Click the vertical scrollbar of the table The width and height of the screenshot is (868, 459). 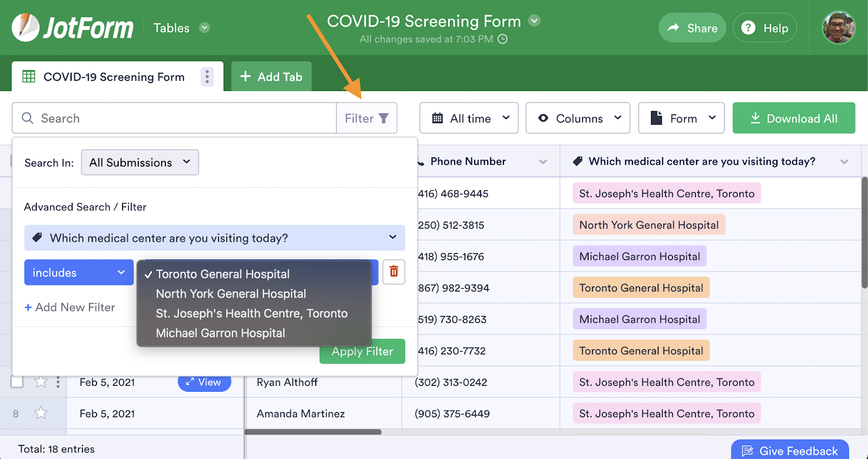pyautogui.click(x=864, y=233)
